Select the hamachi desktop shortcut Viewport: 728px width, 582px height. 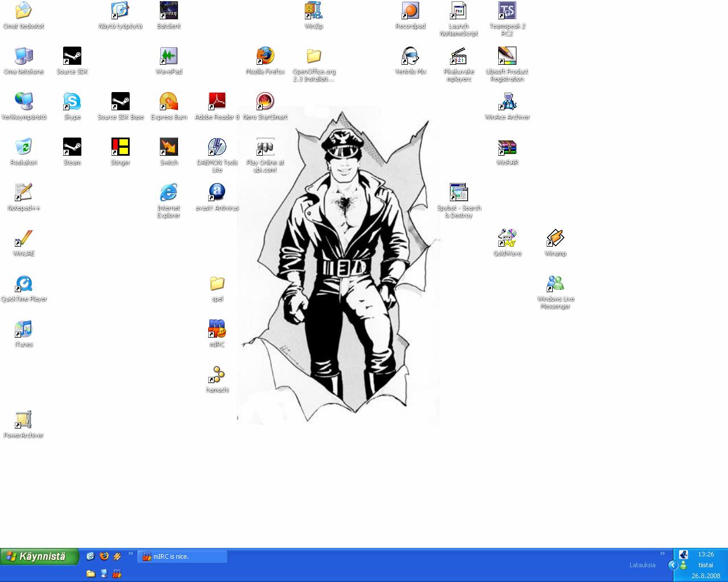coord(217,379)
